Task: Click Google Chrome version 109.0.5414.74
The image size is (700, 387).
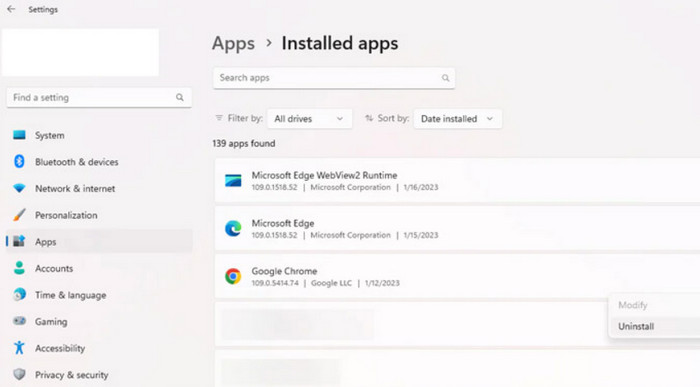Action: pyautogui.click(x=275, y=283)
